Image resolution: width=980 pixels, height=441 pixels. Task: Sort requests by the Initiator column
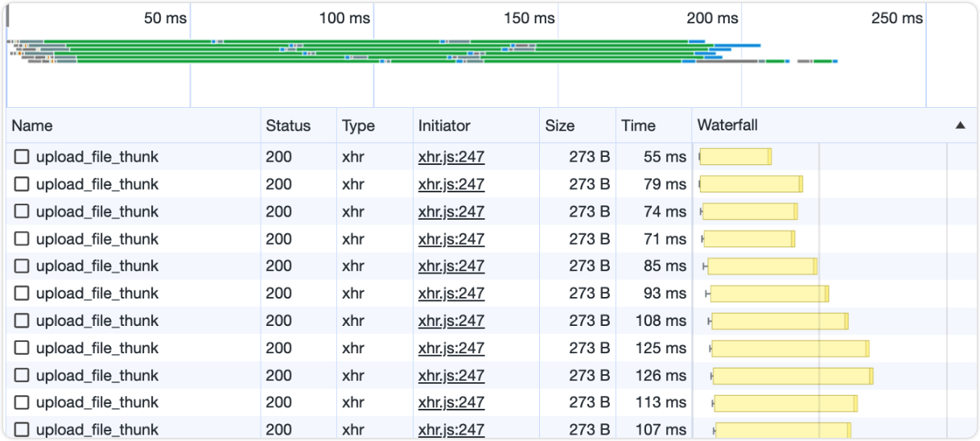coord(476,126)
